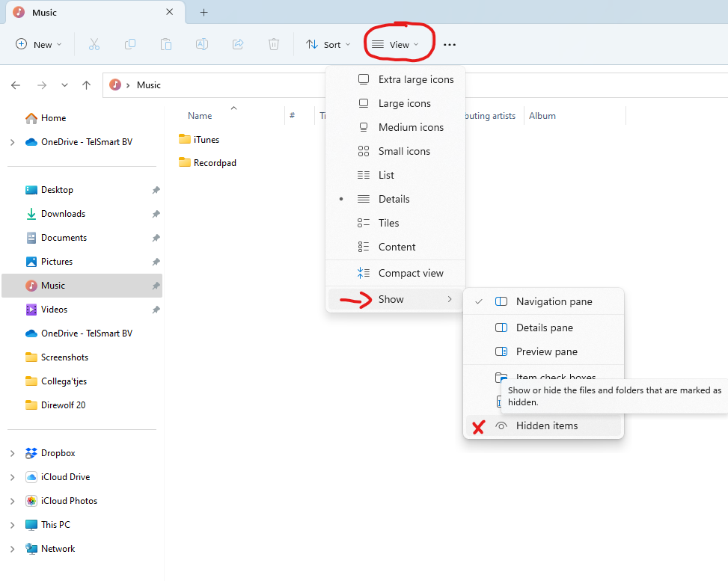Click the Cut scissors icon in toolbar
The width and height of the screenshot is (728, 581).
coord(94,45)
